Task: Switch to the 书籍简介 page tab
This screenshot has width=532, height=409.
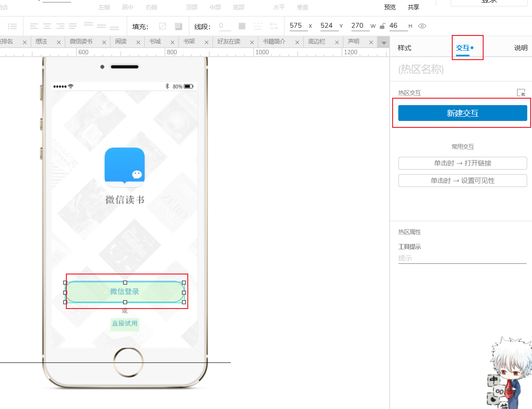Action: click(274, 41)
